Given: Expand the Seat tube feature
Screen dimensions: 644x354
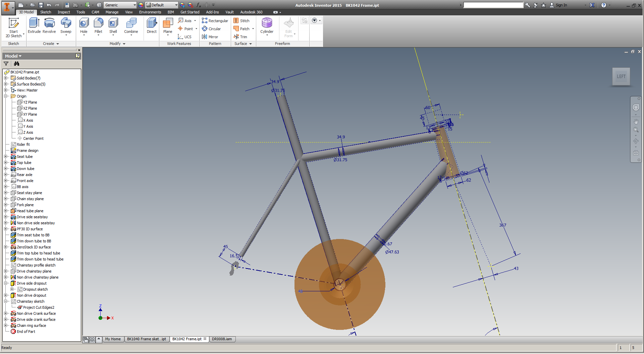Looking at the screenshot, I should [6, 157].
